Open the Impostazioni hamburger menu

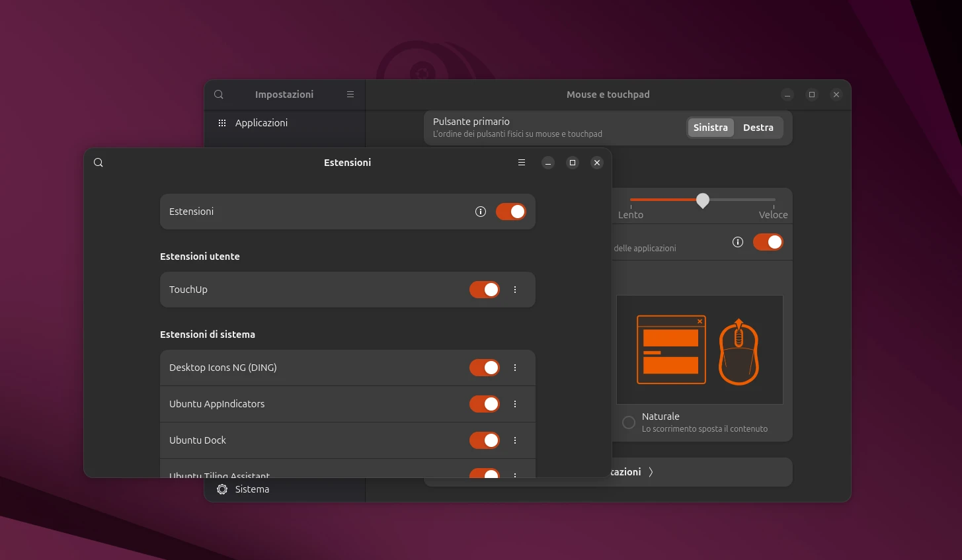point(350,94)
